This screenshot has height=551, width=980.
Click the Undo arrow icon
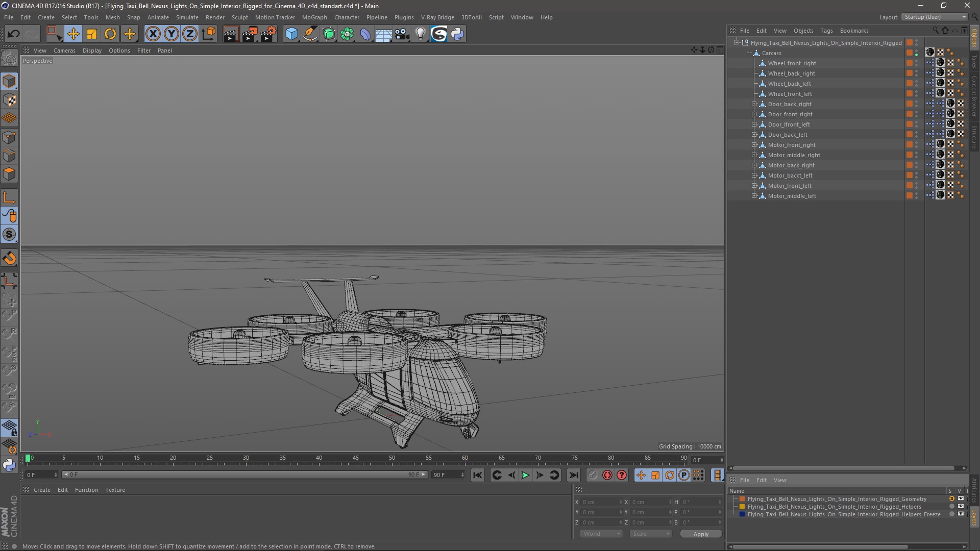[14, 34]
